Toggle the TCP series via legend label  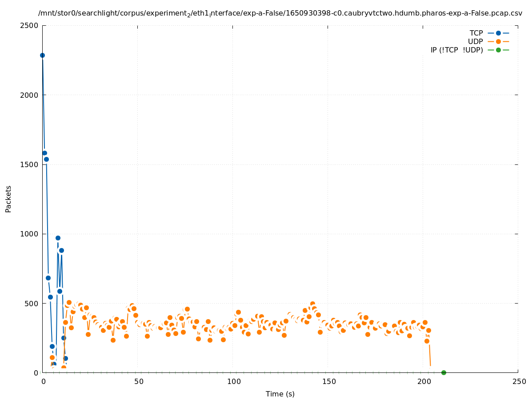476,33
